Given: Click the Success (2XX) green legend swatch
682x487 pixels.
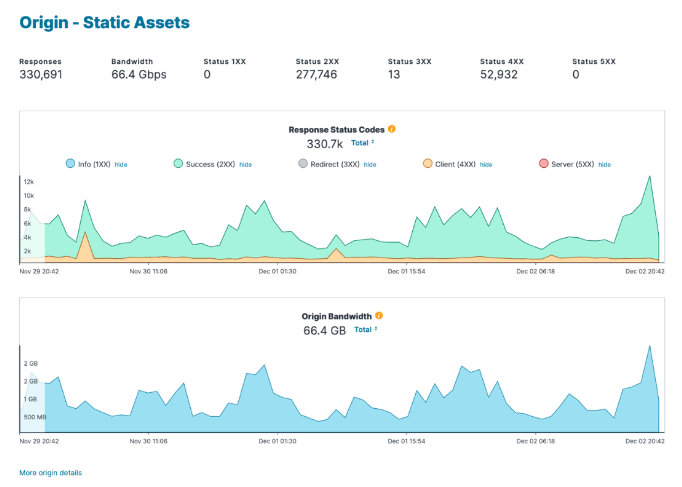Looking at the screenshot, I should (x=178, y=163).
